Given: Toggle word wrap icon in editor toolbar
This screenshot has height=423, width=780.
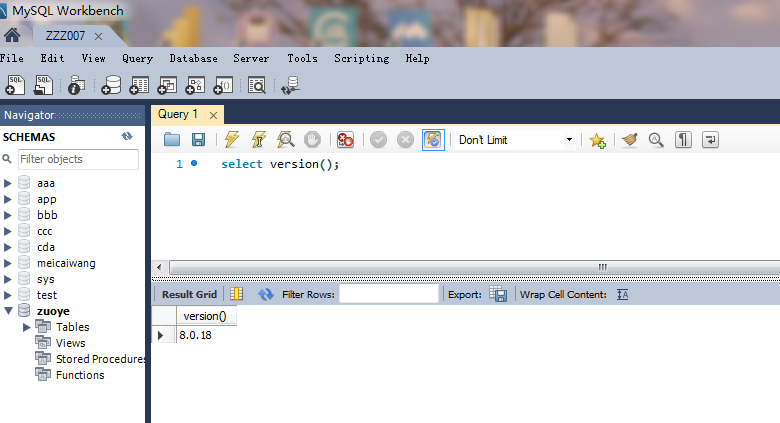Looking at the screenshot, I should 710,140.
